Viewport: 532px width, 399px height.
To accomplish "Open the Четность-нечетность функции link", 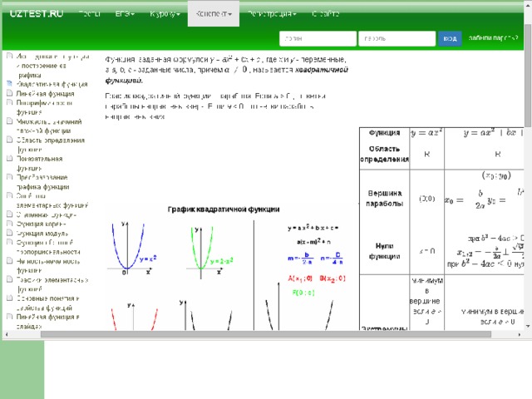I will point(48,266).
